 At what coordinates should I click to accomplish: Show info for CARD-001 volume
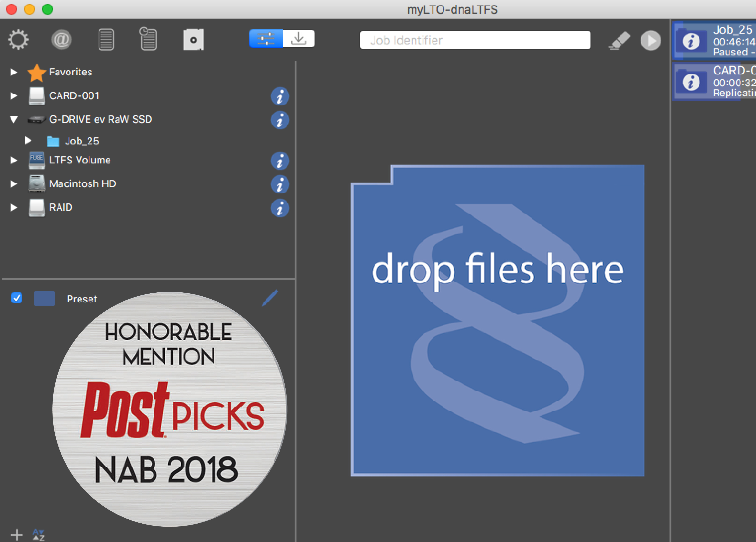coord(280,96)
